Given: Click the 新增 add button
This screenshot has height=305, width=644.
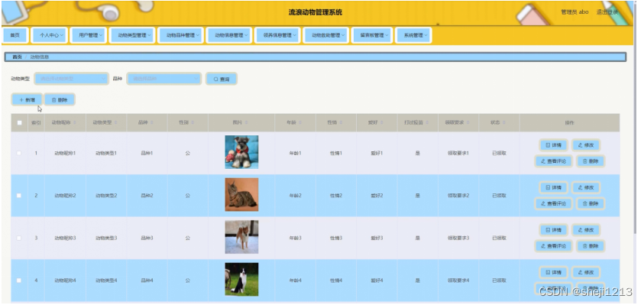Looking at the screenshot, I should (x=27, y=100).
